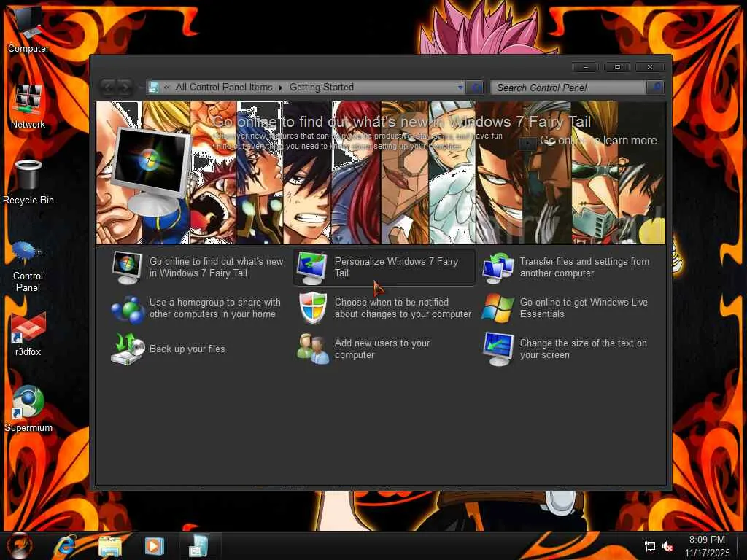The width and height of the screenshot is (747, 560).
Task: Refresh the Control Panel view
Action: pyautogui.click(x=476, y=87)
